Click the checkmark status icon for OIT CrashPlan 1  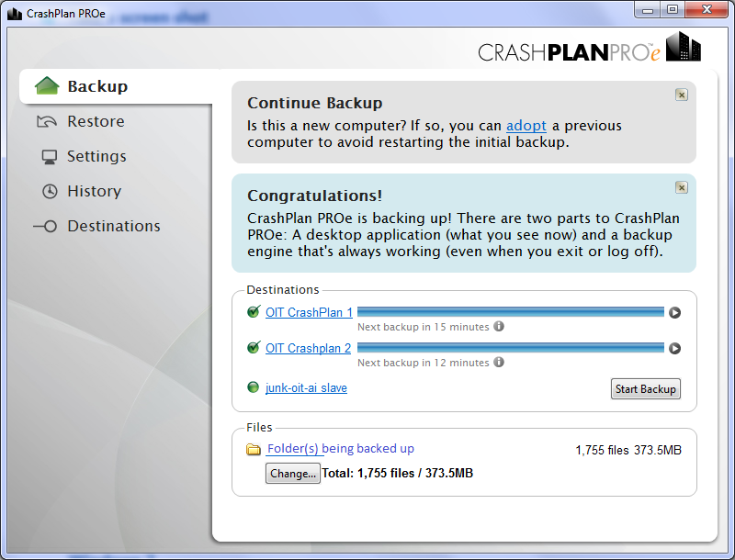tap(254, 311)
